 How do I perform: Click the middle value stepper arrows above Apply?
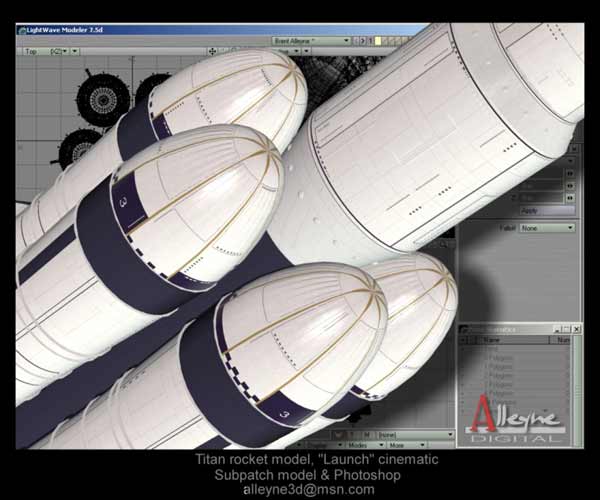[570, 186]
